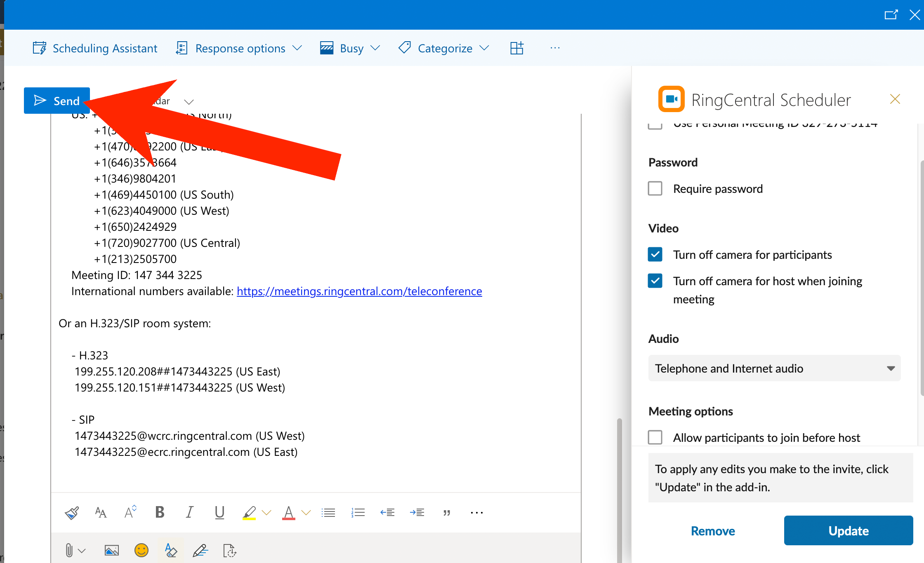Open the font color picker arrow

coord(306,513)
